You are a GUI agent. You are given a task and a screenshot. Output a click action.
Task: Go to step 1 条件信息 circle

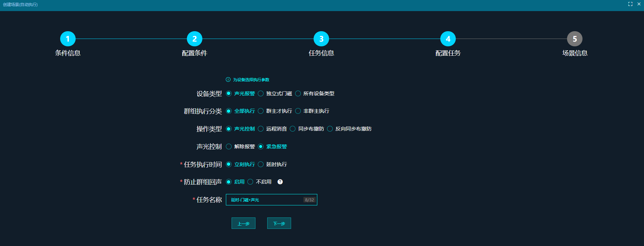68,39
